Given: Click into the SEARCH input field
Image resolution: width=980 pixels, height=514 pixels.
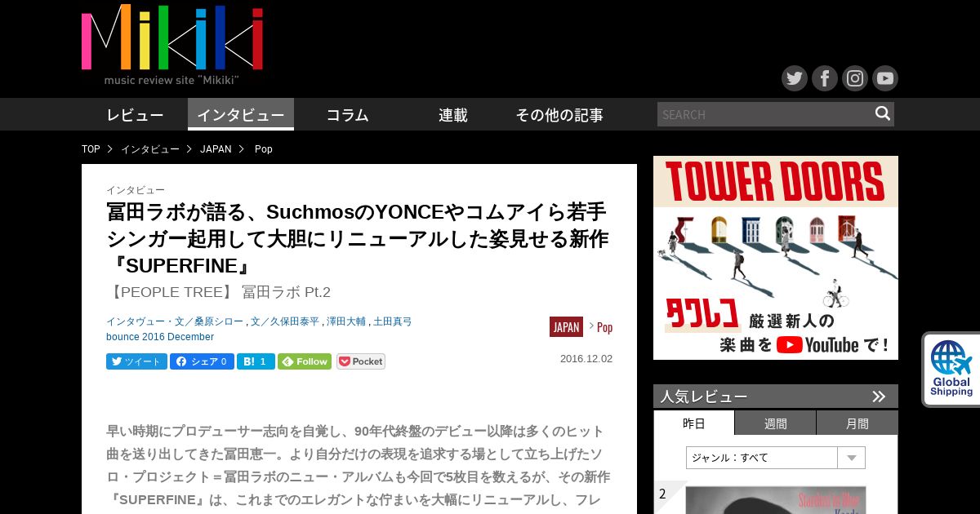Looking at the screenshot, I should click(764, 114).
